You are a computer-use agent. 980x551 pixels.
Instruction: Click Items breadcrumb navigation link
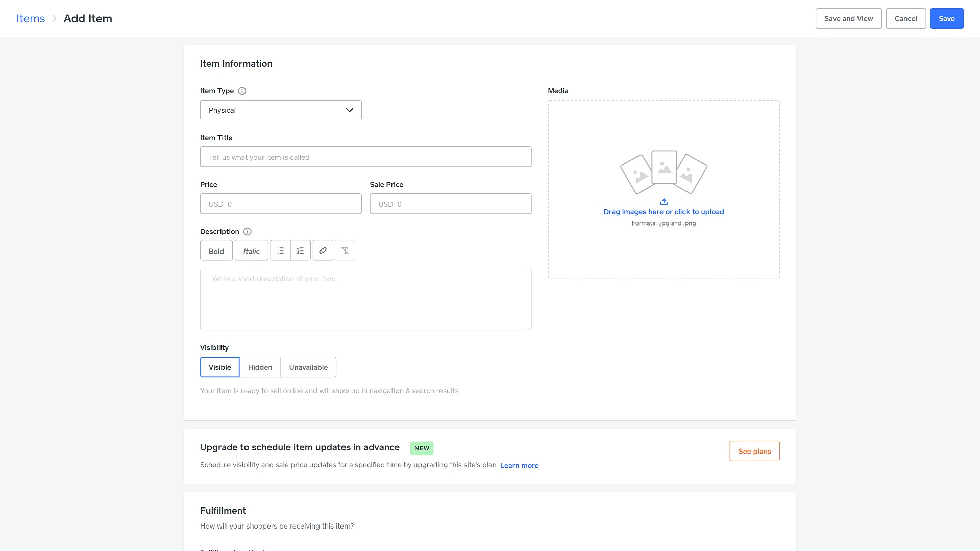pos(30,18)
